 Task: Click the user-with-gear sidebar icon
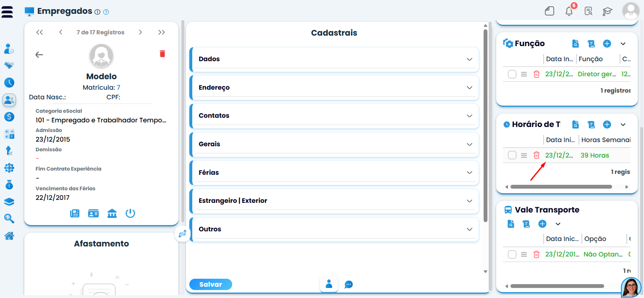tap(9, 49)
